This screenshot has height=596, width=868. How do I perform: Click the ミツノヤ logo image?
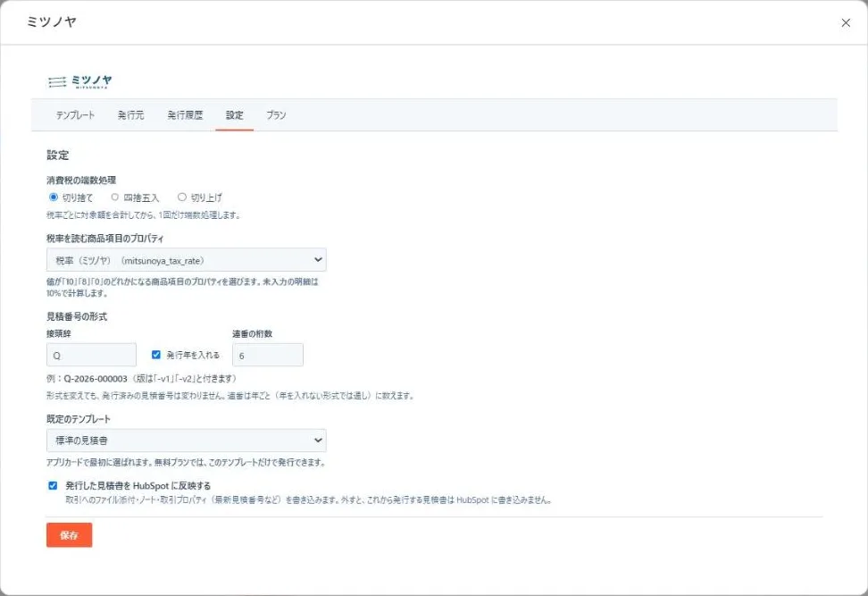pyautogui.click(x=79, y=82)
